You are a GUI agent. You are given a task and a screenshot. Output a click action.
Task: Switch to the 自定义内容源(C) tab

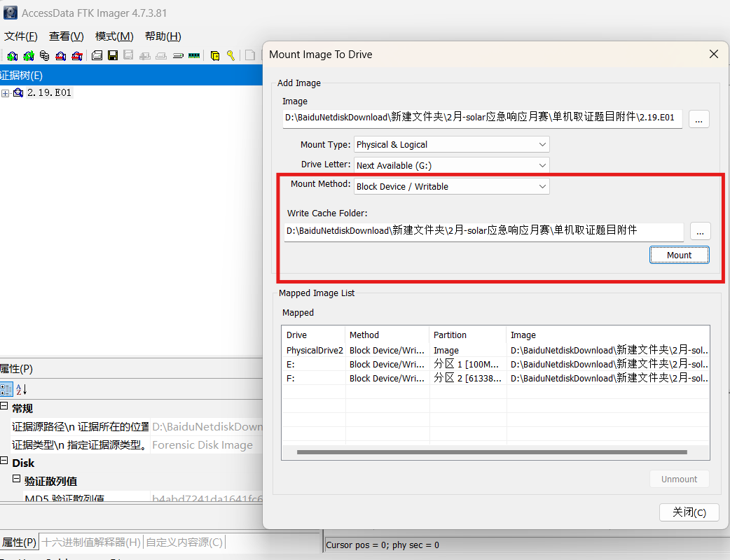[184, 542]
